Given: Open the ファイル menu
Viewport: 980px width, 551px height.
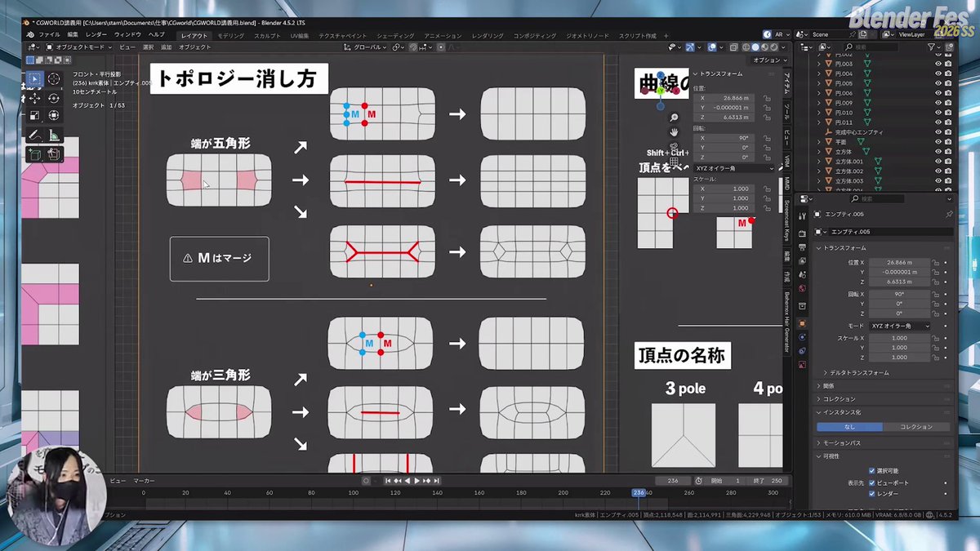Looking at the screenshot, I should point(49,35).
